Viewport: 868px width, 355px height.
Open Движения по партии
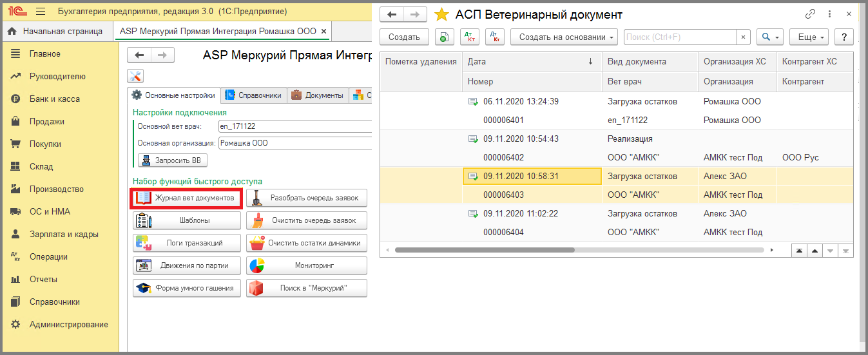pos(187,265)
